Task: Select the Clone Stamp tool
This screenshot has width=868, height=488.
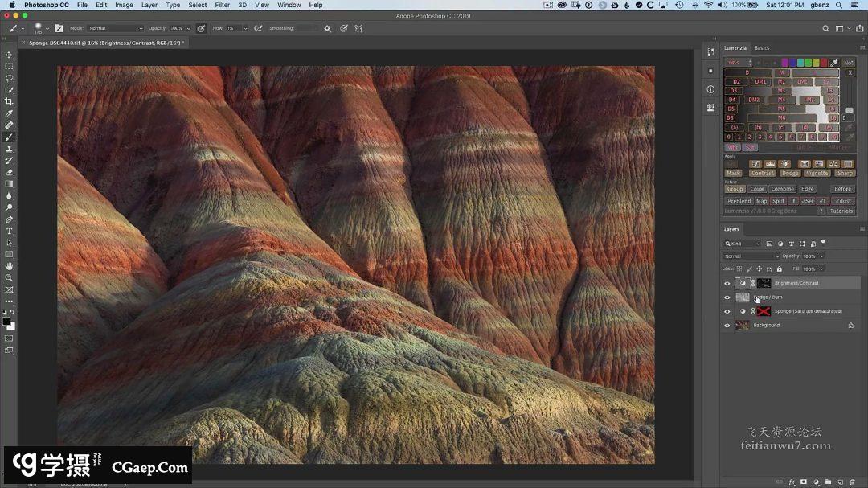Action: (10, 149)
